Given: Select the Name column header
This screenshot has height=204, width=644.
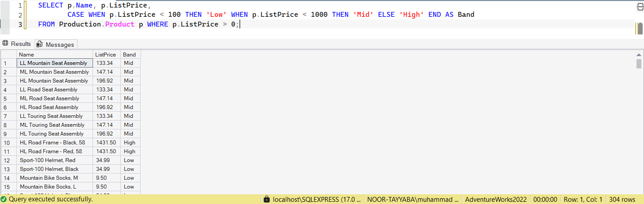Looking at the screenshot, I should [55, 54].
